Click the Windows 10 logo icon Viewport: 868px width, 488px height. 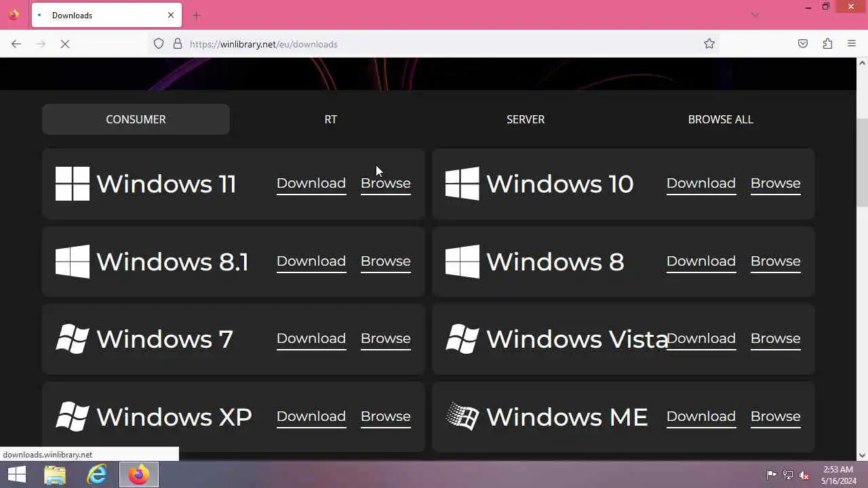pyautogui.click(x=462, y=184)
